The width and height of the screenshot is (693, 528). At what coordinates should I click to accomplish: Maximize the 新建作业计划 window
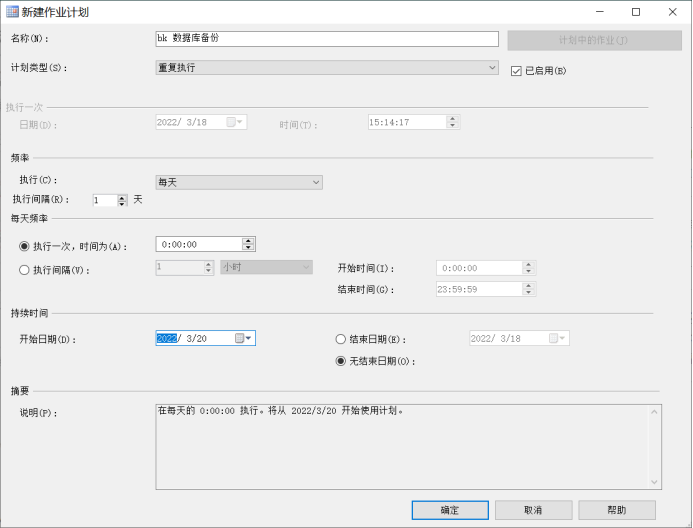(x=636, y=12)
